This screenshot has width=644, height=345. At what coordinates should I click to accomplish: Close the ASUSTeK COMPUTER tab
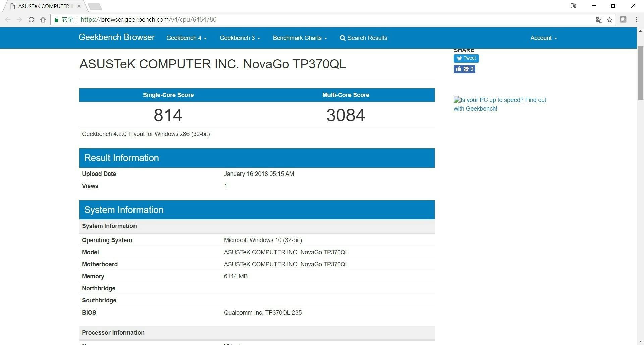pyautogui.click(x=79, y=6)
